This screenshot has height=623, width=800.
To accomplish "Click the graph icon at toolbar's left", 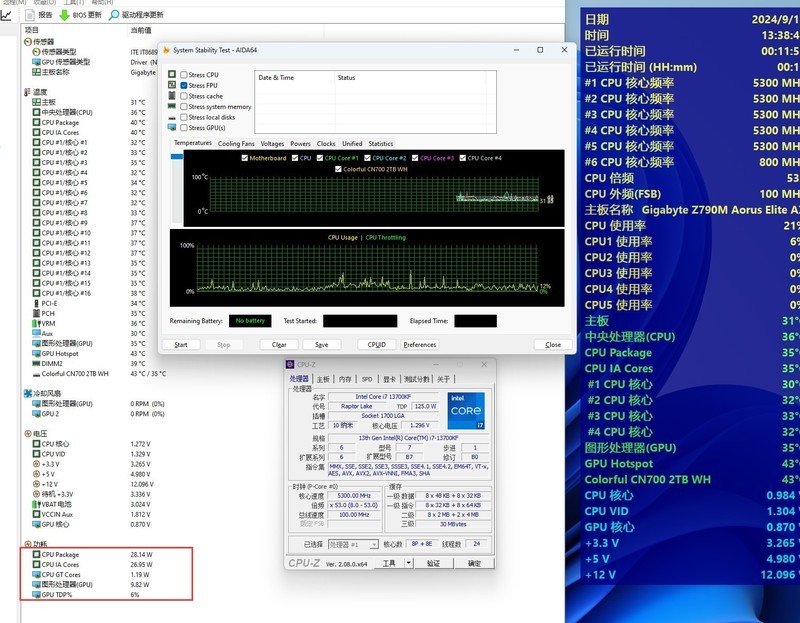I will click(x=6, y=15).
